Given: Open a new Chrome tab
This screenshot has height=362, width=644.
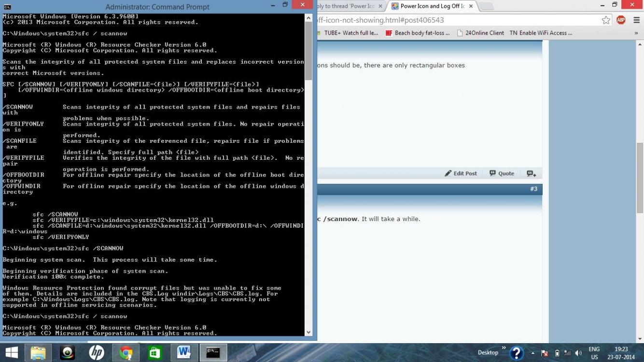Looking at the screenshot, I should pyautogui.click(x=486, y=6).
